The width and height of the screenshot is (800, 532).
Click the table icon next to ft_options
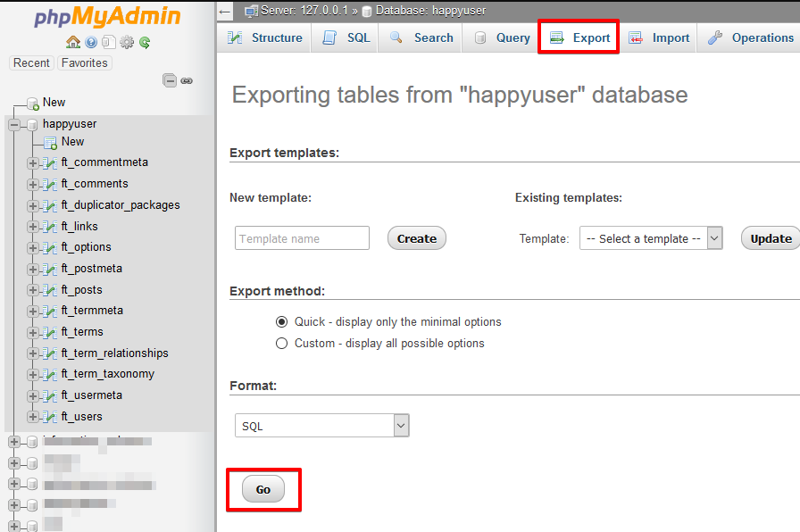(x=49, y=248)
